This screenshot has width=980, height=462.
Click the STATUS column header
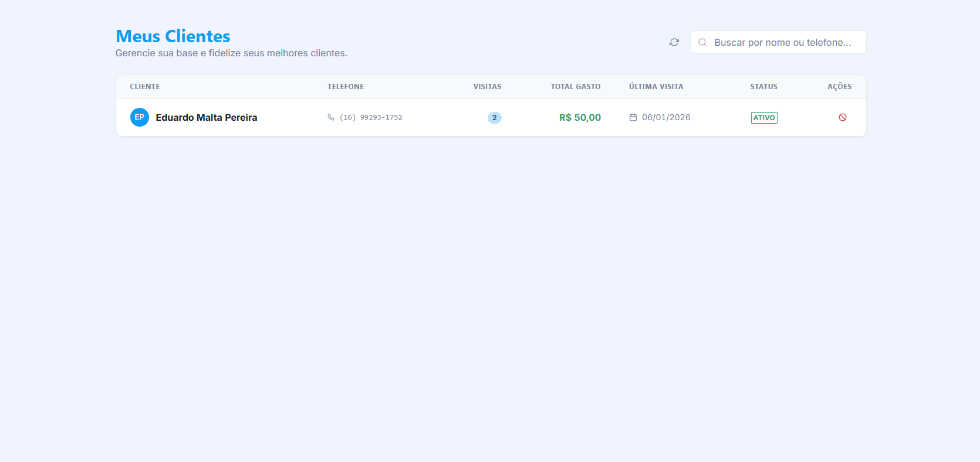coord(763,86)
